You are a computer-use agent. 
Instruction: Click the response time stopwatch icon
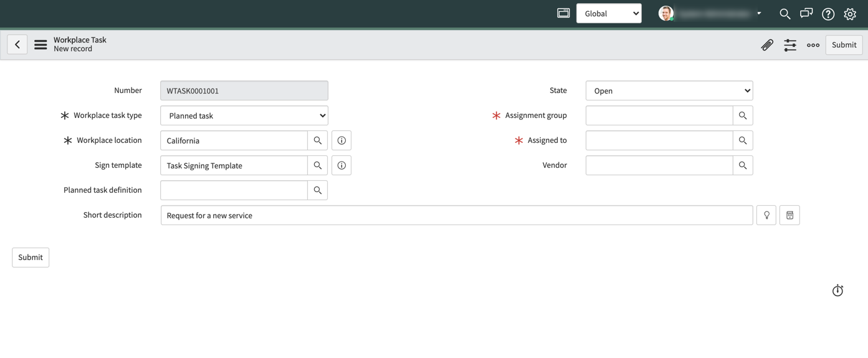[x=837, y=291]
